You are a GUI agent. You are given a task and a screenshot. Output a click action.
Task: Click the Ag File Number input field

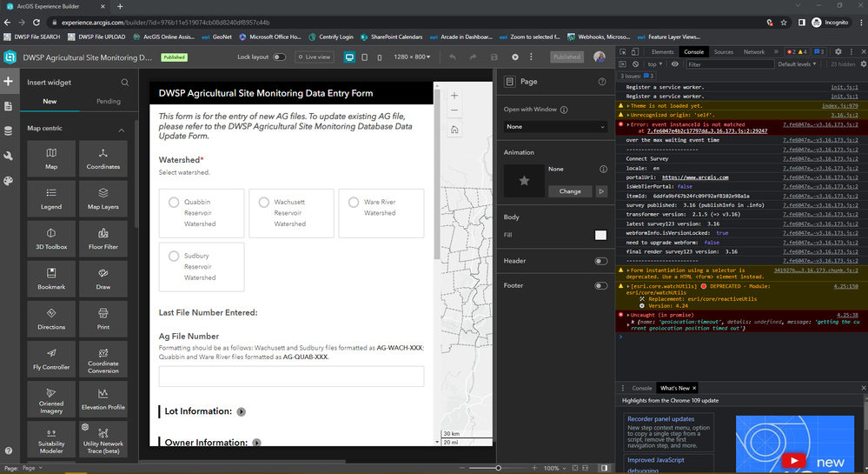pyautogui.click(x=291, y=377)
